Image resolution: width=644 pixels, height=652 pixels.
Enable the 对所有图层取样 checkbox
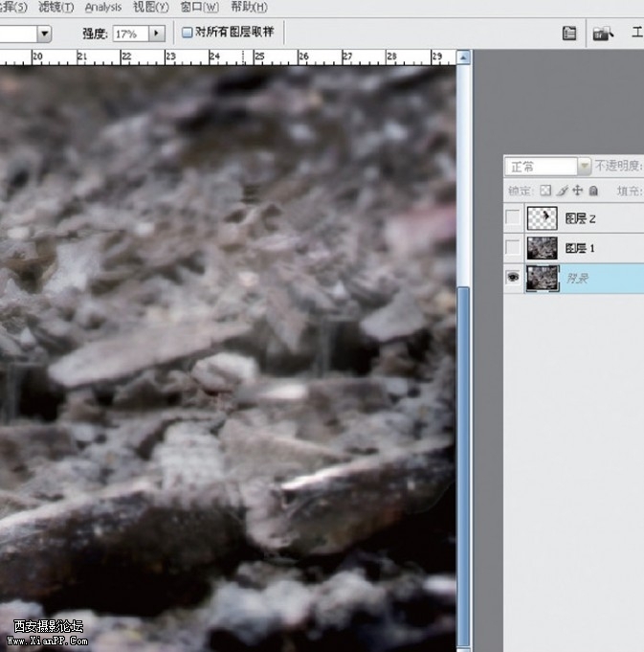(x=188, y=33)
